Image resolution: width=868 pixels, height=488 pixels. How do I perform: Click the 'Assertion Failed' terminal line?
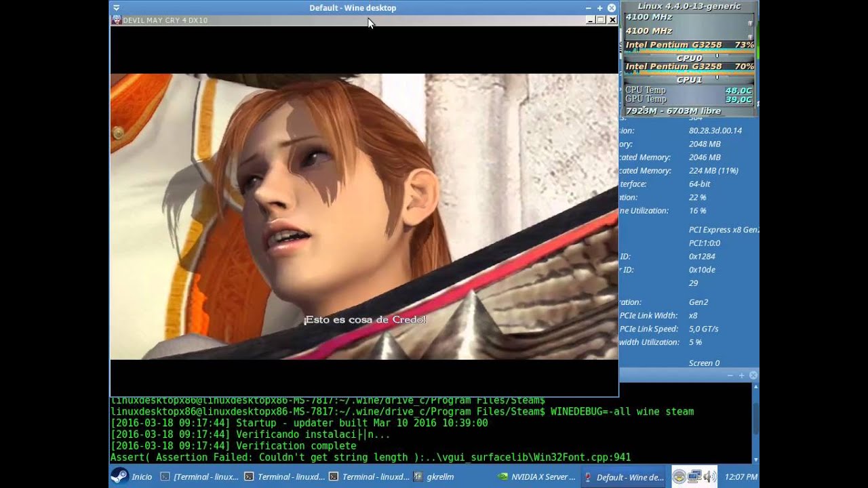click(x=371, y=457)
